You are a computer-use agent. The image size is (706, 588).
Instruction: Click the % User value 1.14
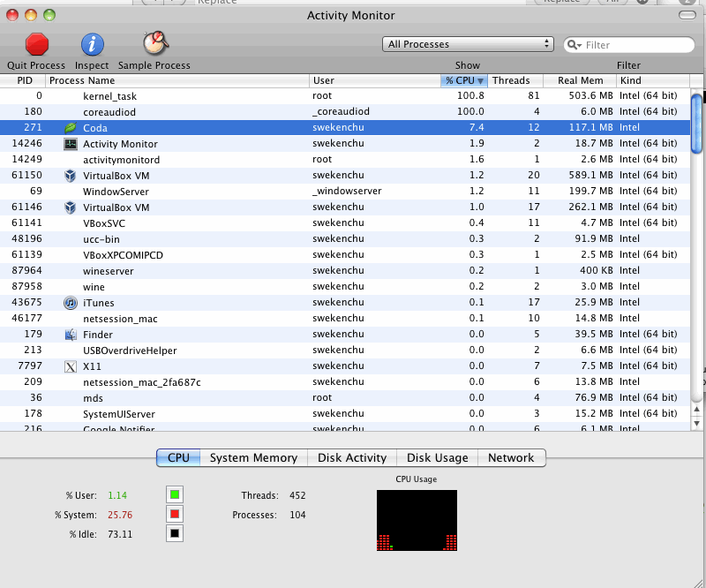(117, 495)
